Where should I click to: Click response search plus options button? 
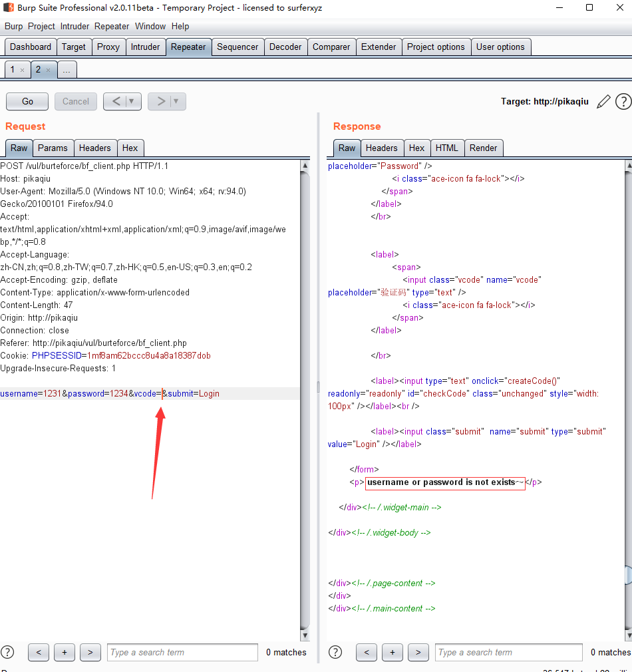click(x=392, y=652)
